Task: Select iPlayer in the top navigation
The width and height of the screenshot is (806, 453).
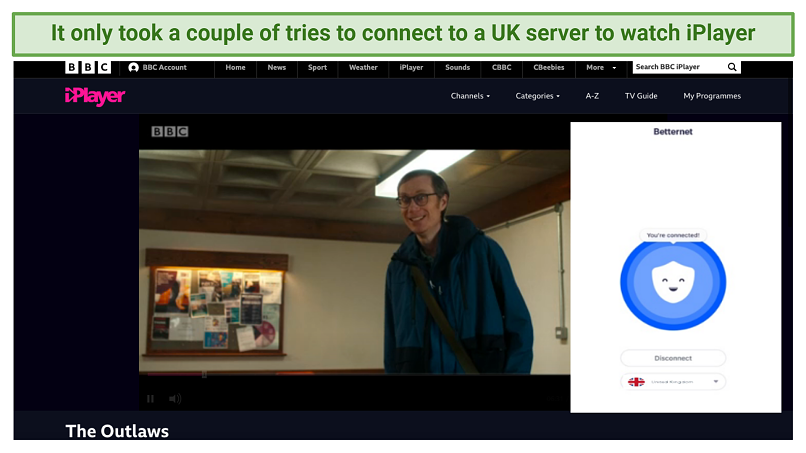Action: (411, 67)
